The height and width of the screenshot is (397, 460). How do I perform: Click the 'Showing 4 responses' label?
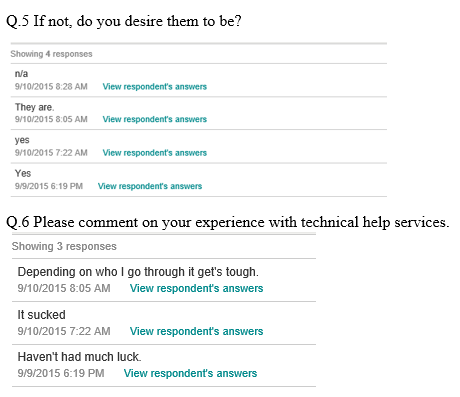click(51, 54)
